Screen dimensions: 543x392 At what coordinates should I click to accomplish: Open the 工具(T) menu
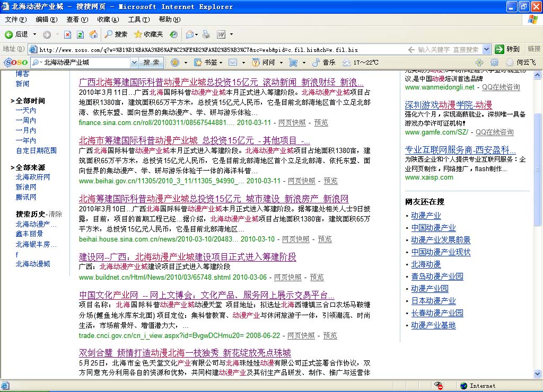point(139,20)
